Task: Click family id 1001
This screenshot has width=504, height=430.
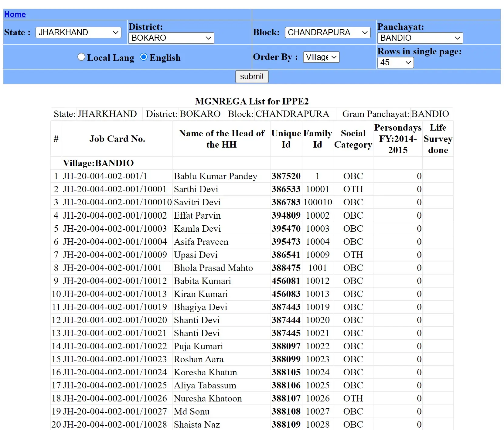Action: pyautogui.click(x=318, y=268)
